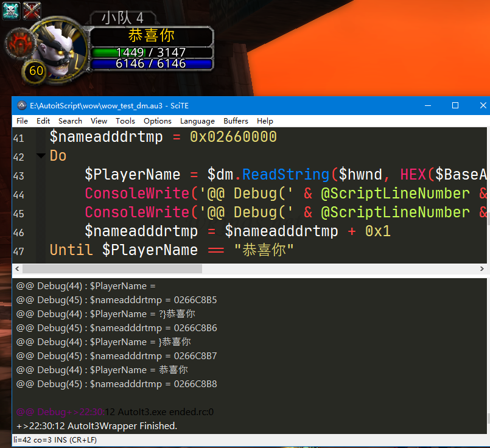Click the 'AutoIt3.exe ended.rc:0' output line
Viewport: 490px width, 448px height.
[x=115, y=412]
